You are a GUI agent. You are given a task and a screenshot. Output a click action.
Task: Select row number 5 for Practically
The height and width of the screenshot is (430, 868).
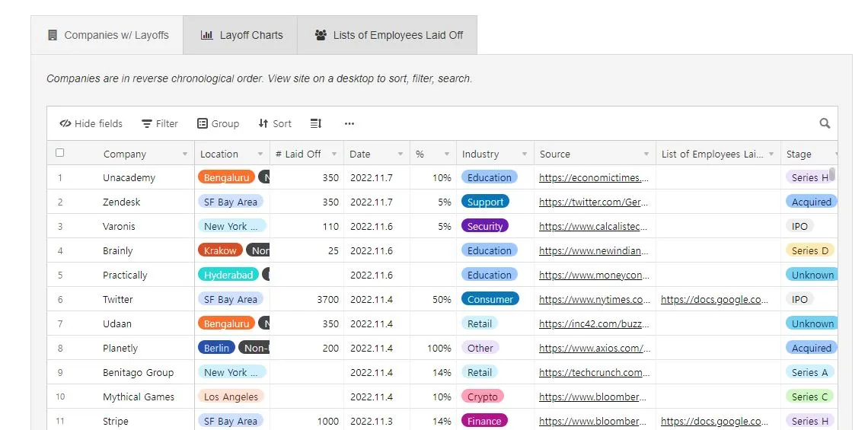[x=60, y=275]
